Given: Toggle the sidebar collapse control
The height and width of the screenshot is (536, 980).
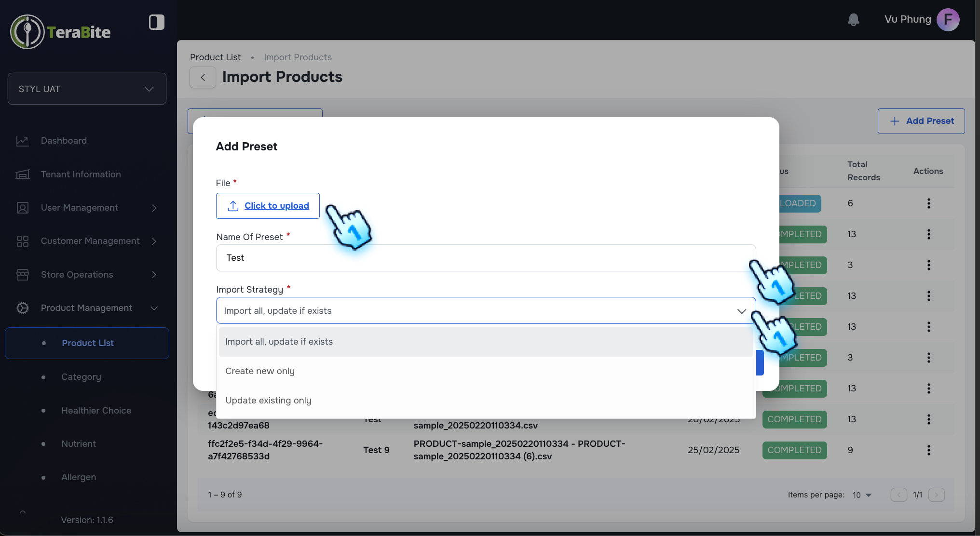Looking at the screenshot, I should (x=156, y=22).
